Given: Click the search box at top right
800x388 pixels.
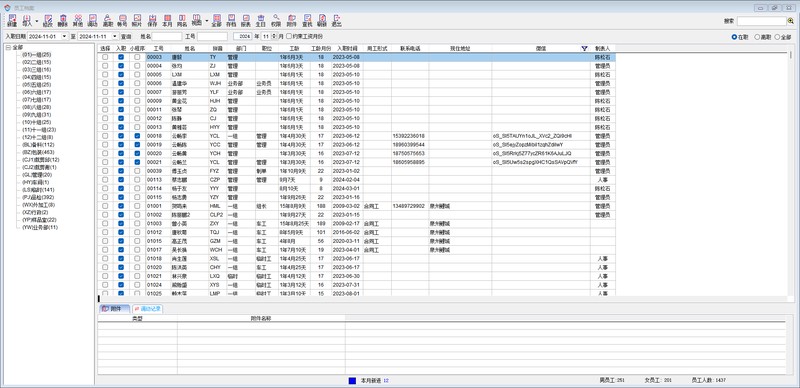Looking at the screenshot, I should pyautogui.click(x=762, y=21).
